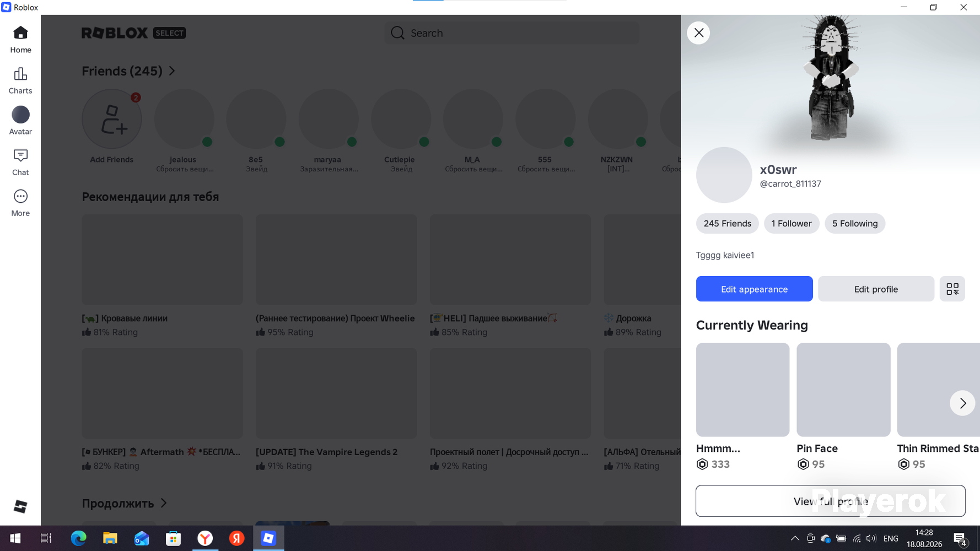Click the Add Friends icon
This screenshot has width=980, height=551.
click(x=112, y=119)
